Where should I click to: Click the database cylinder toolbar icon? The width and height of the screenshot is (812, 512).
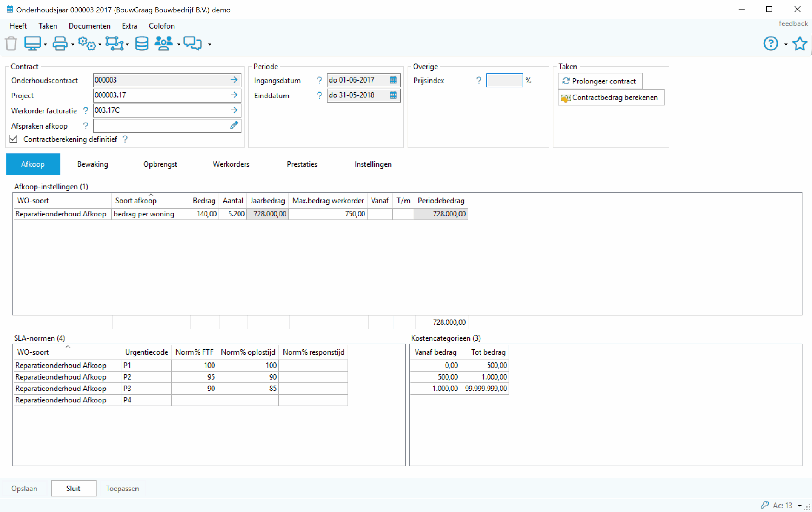[x=142, y=43]
